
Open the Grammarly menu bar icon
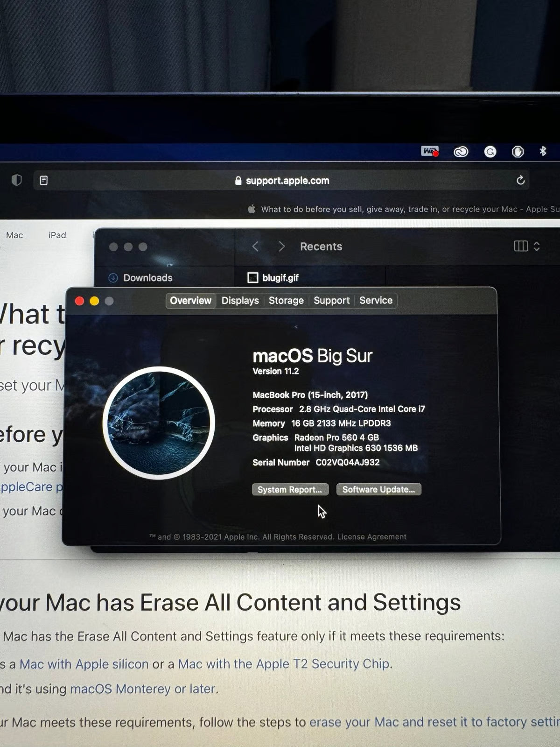pyautogui.click(x=490, y=152)
